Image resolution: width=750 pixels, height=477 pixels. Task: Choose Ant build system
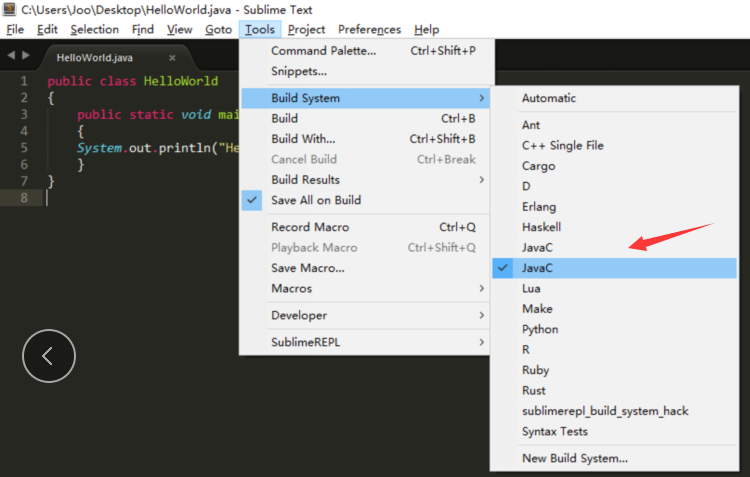point(615,125)
